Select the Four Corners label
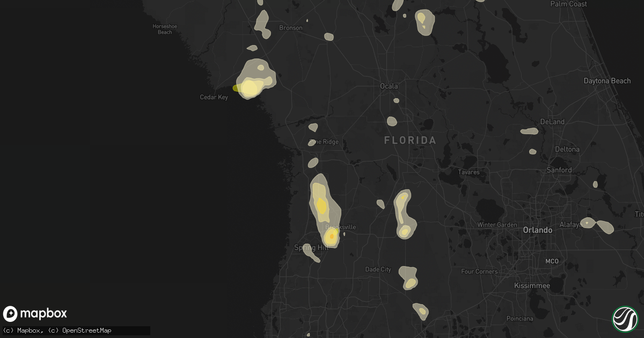 pos(479,271)
